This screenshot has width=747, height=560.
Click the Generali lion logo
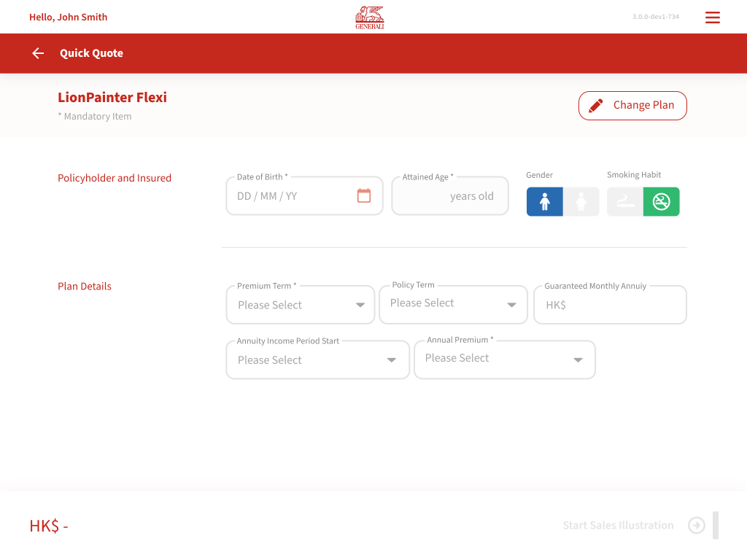(370, 17)
